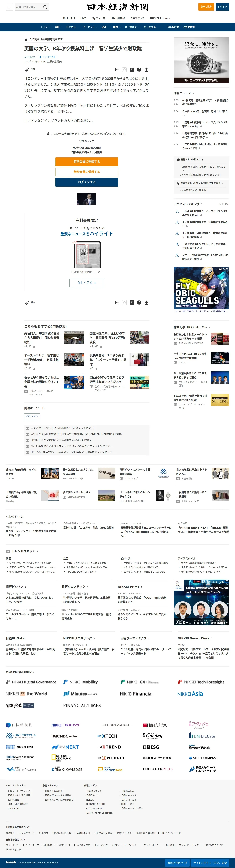The image size is (235, 868).
Task: Open the NIKKEI Asia logo
Action: point(190,694)
